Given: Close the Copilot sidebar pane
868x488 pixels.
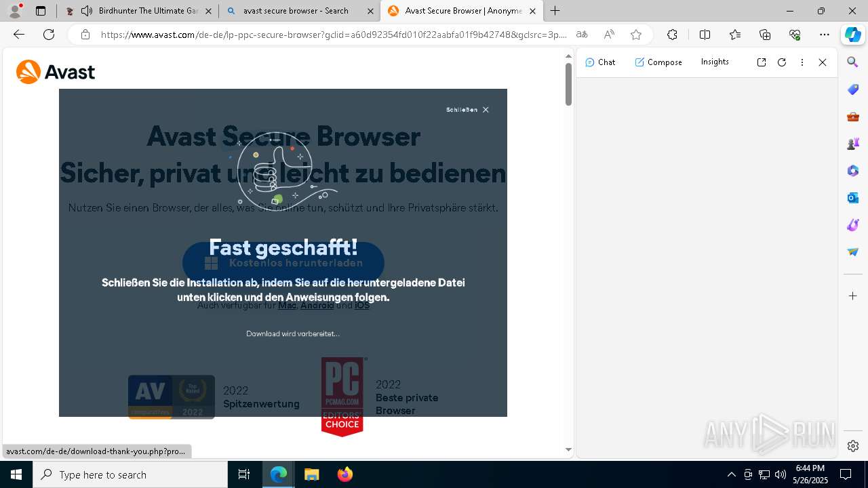Looking at the screenshot, I should [823, 62].
